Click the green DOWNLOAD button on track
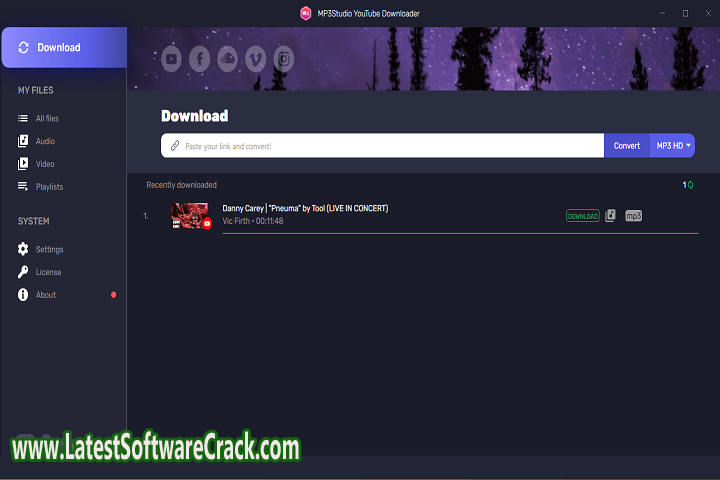Viewport: 720px width, 480px height. pyautogui.click(x=582, y=215)
